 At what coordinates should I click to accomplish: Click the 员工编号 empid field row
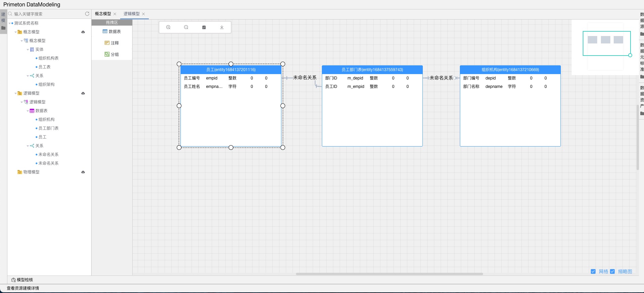tap(231, 78)
